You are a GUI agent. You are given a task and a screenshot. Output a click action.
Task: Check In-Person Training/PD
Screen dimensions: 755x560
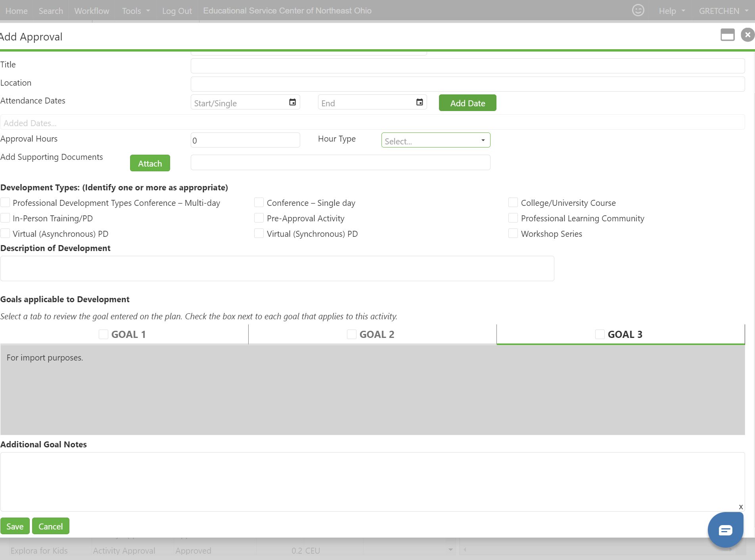coord(5,218)
